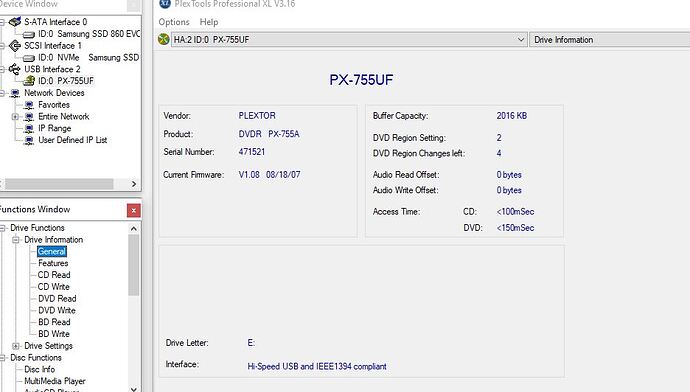Select DVD Write in the functions tree

tap(57, 310)
